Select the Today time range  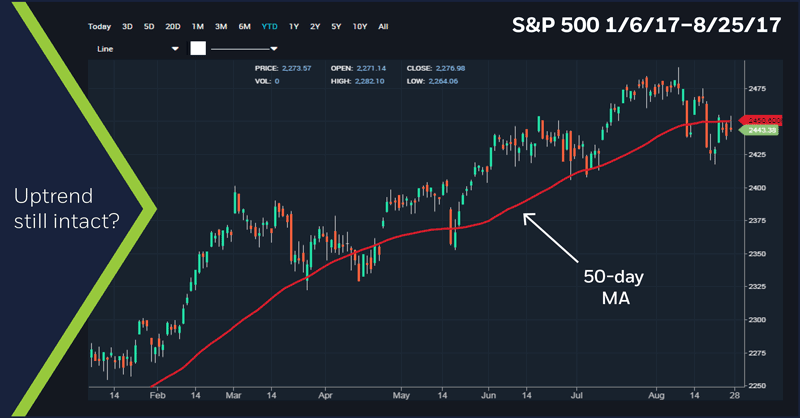click(99, 26)
